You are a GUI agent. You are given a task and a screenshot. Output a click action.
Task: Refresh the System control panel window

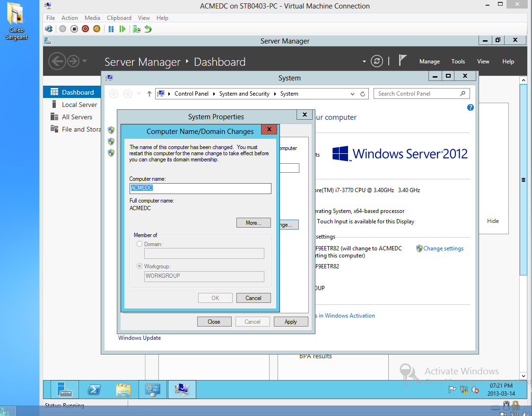click(x=363, y=94)
